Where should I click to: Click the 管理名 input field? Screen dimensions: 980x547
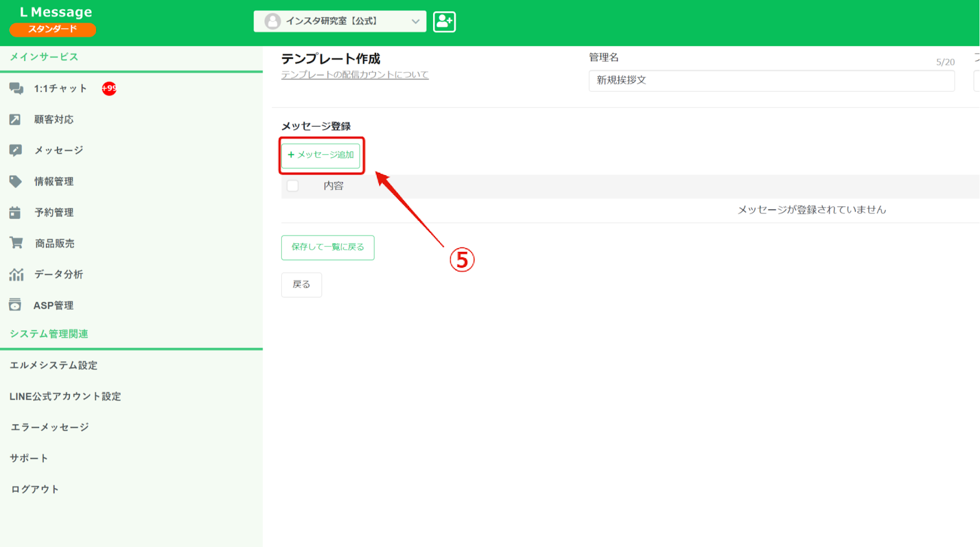click(772, 80)
